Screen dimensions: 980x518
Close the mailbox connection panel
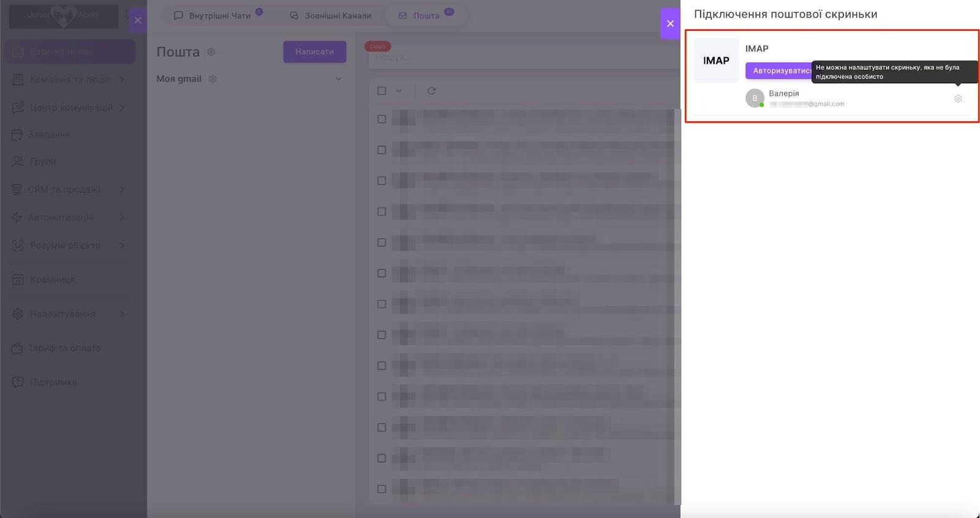(x=670, y=23)
